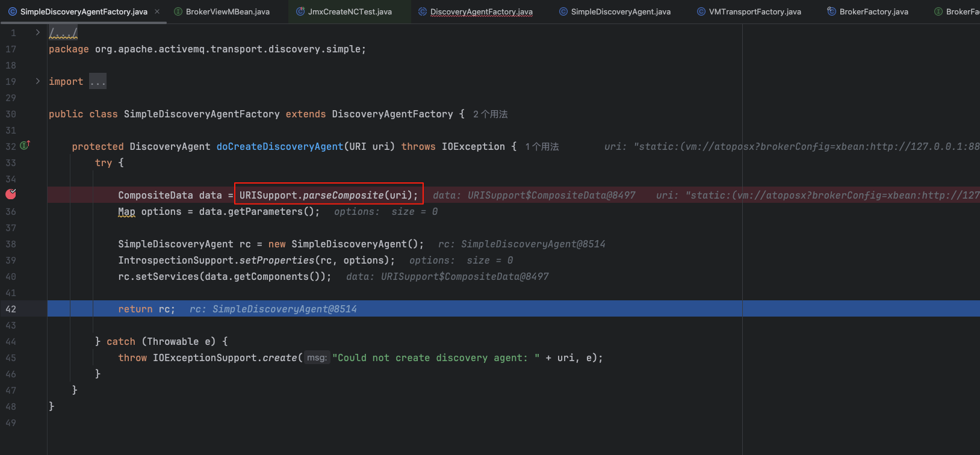Click the usages hint beside the class declaration
The image size is (980, 455).
pos(490,114)
